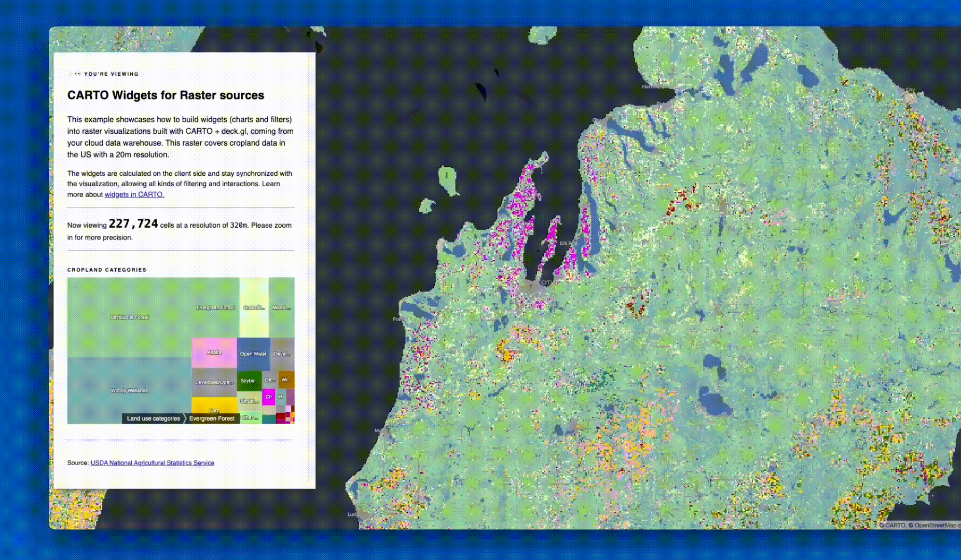Click the dark green Soybeans tile
This screenshot has width=961, height=560.
249,381
